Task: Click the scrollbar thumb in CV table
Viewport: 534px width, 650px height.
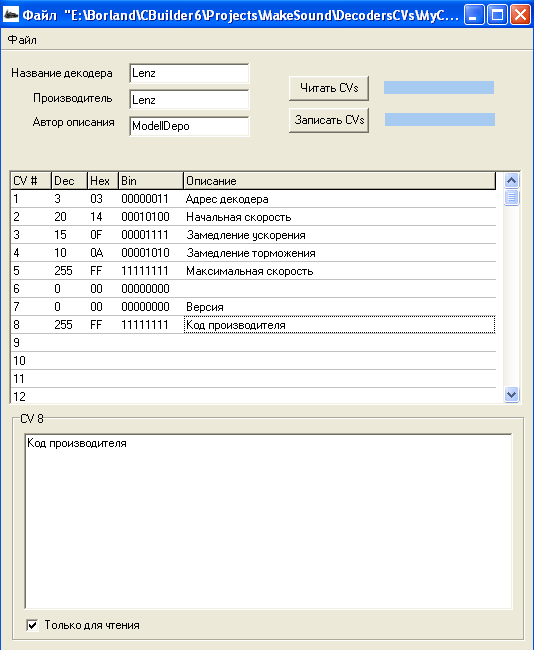Action: (x=512, y=197)
